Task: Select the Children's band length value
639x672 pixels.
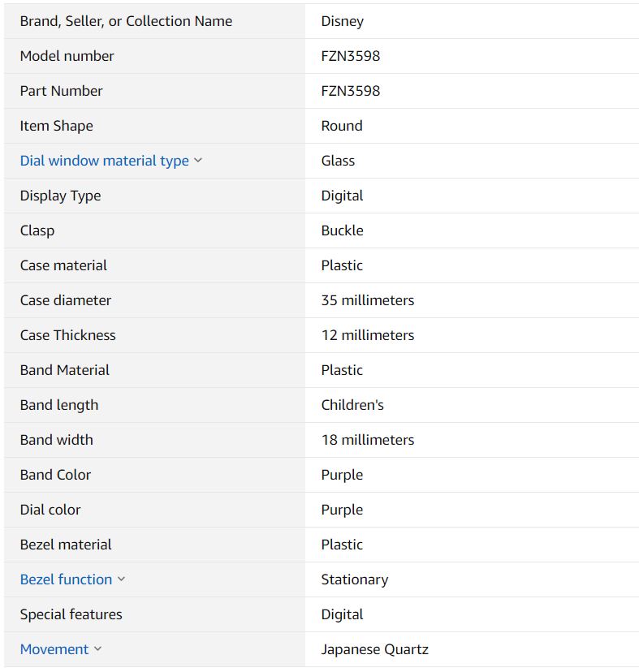Action: pyautogui.click(x=352, y=405)
